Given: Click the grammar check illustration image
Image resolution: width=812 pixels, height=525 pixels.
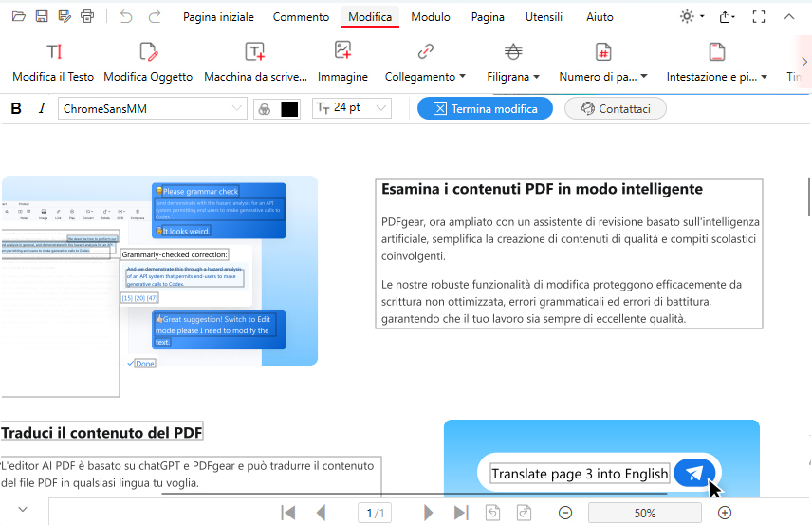Looking at the screenshot, I should [159, 271].
